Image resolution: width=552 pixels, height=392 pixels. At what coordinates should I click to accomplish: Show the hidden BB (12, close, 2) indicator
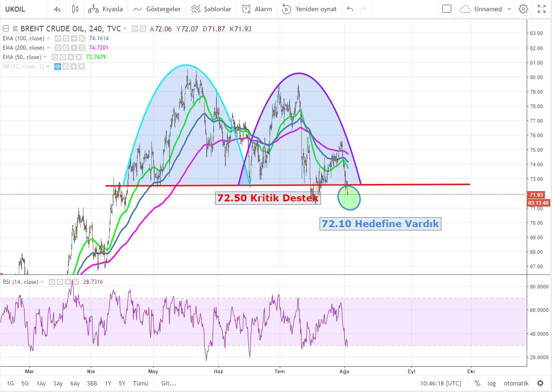(58, 67)
